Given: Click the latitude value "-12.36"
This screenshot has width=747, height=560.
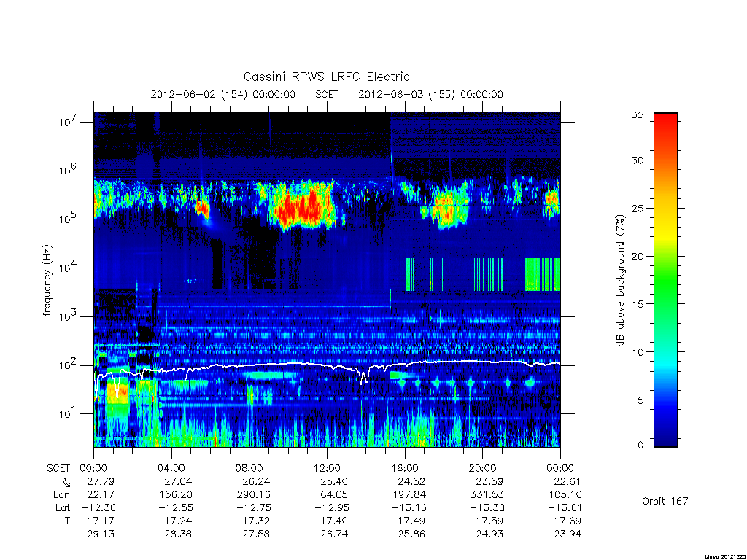Looking at the screenshot, I should (98, 507).
